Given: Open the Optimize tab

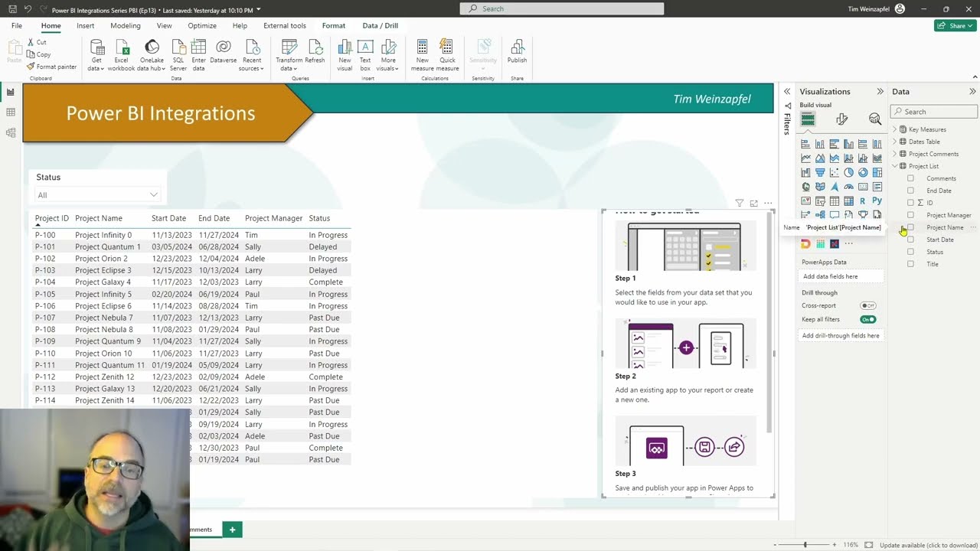Looking at the screenshot, I should coord(202,25).
